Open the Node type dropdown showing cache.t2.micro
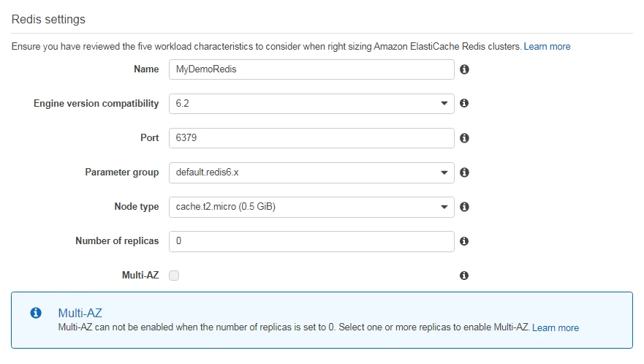The width and height of the screenshot is (644, 364). (x=311, y=207)
